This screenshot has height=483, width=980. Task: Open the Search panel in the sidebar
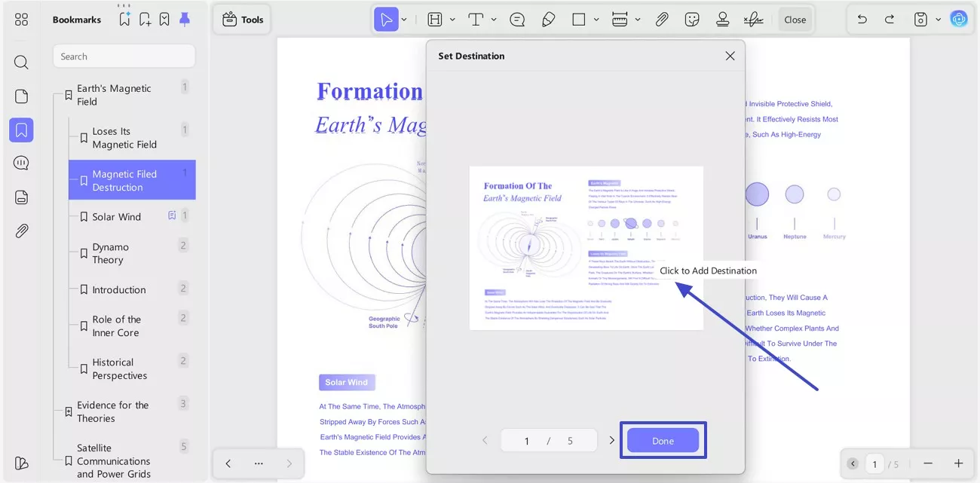(x=21, y=62)
